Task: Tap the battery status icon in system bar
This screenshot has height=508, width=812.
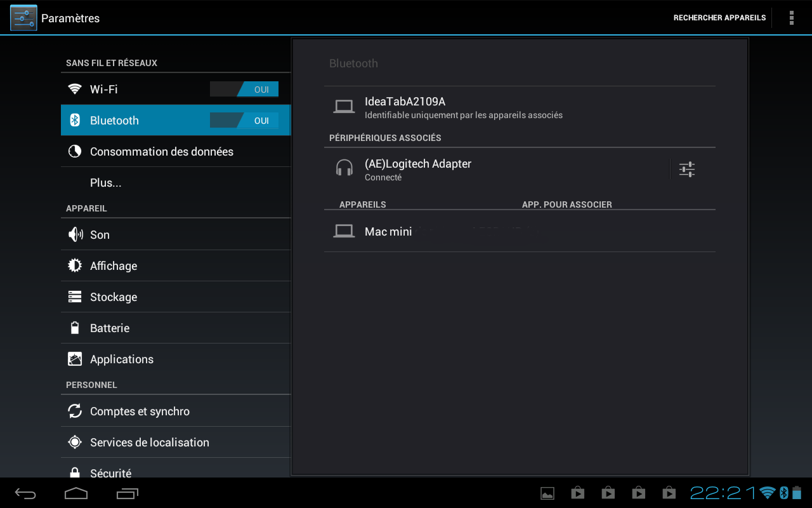Action: pyautogui.click(x=797, y=493)
